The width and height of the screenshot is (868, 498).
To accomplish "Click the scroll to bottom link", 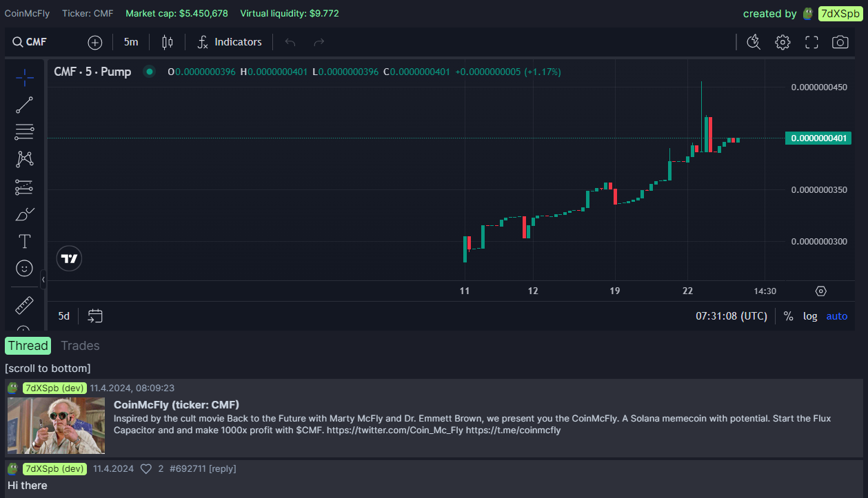I will (x=48, y=368).
